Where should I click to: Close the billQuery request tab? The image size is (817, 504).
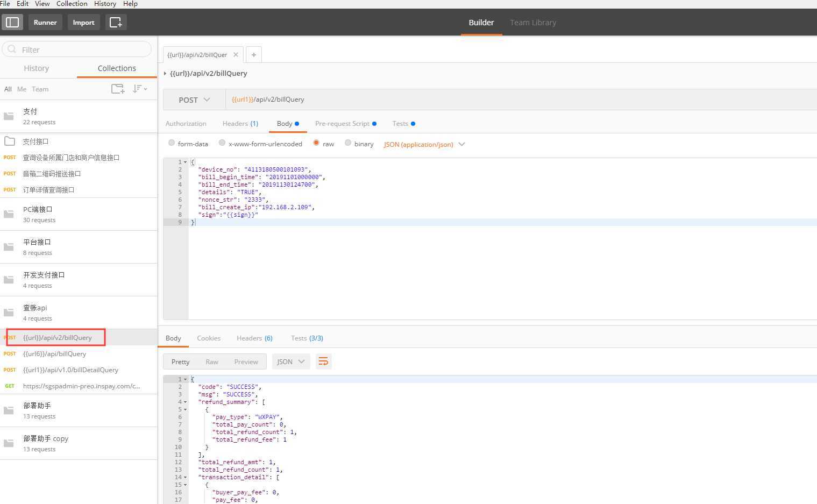click(236, 54)
